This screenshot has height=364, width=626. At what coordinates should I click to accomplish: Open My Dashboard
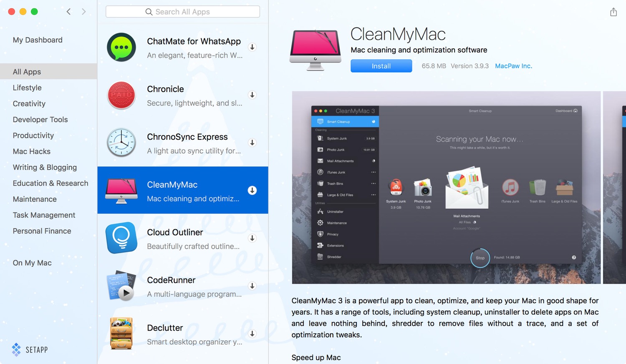(x=38, y=40)
